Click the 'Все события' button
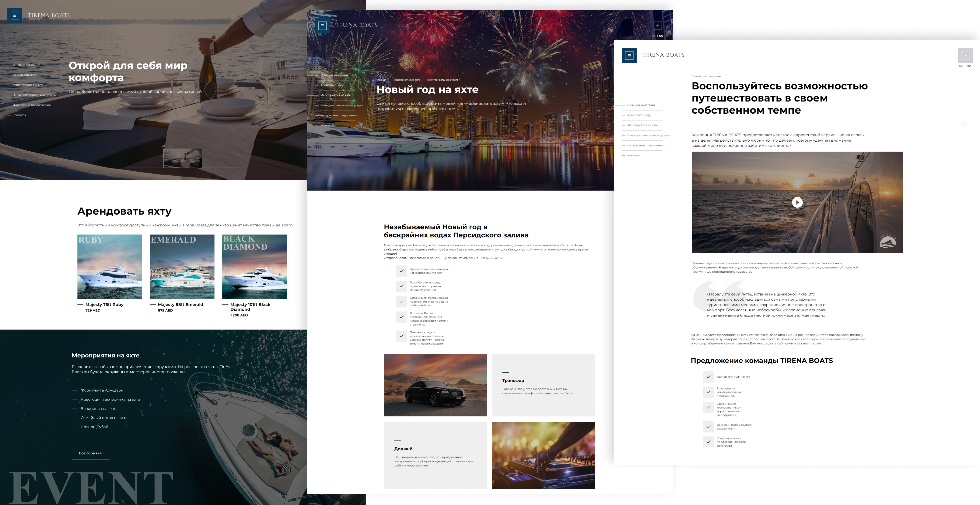This screenshot has height=505, width=980. [91, 453]
